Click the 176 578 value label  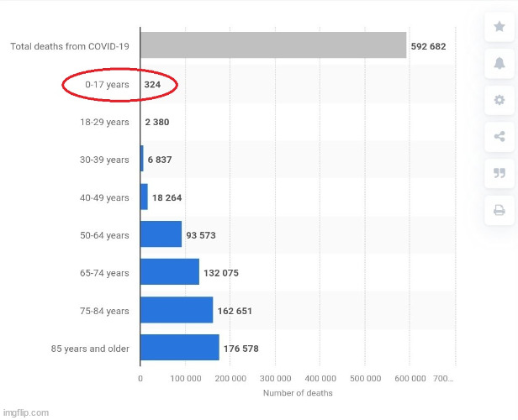click(x=241, y=349)
